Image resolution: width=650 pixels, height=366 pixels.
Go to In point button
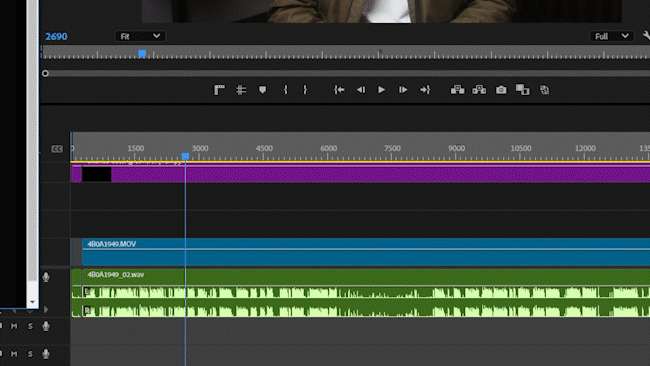coord(339,90)
